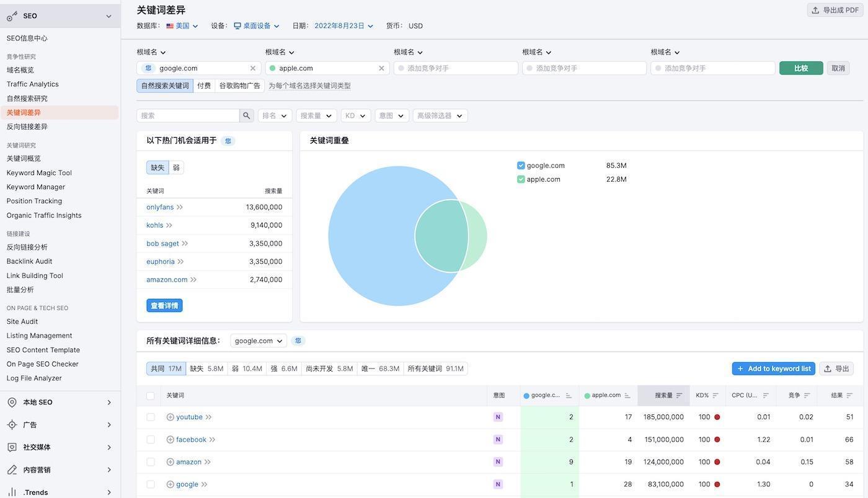Click the green 比较 button
Image resolution: width=868 pixels, height=498 pixels.
point(801,68)
